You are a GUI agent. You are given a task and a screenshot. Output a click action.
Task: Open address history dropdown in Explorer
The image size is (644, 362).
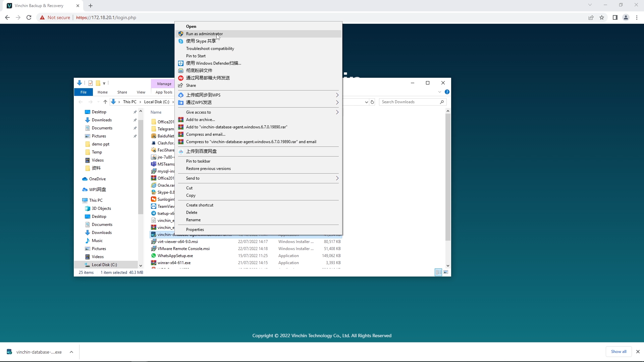click(x=366, y=102)
